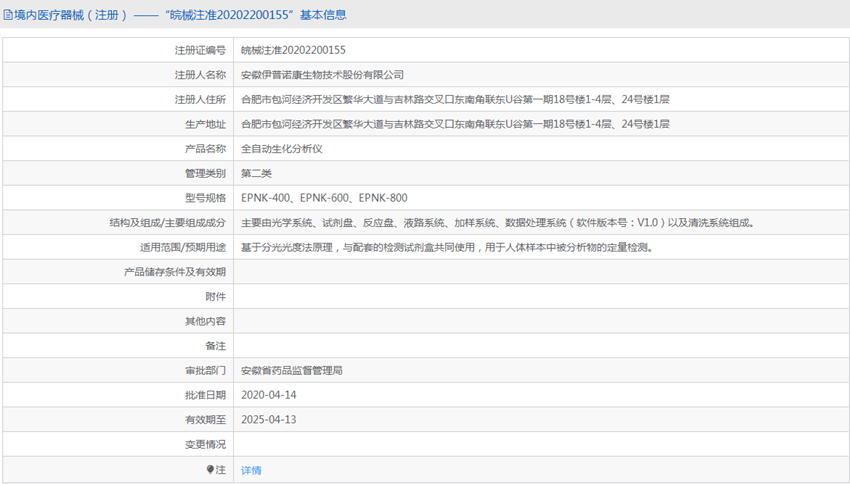Click the 产品储存条件及有效期 label
The width and height of the screenshot is (850, 484).
pos(175,272)
